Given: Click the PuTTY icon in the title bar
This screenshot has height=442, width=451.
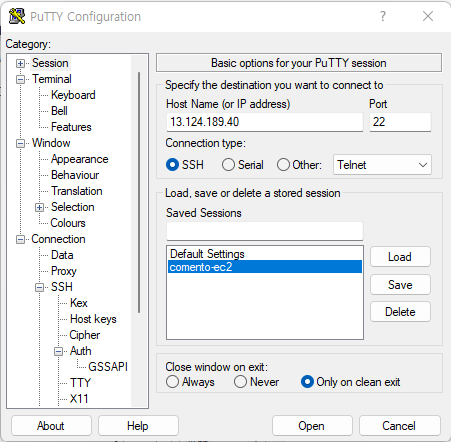Looking at the screenshot, I should coord(17,16).
